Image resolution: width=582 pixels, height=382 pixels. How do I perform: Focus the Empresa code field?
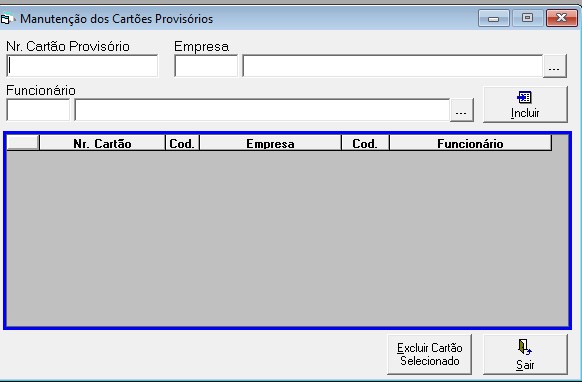(x=206, y=66)
